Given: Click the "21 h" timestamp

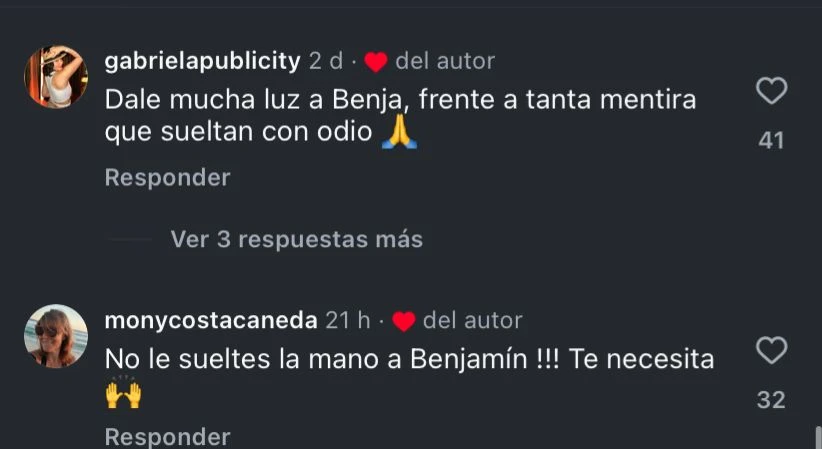Looking at the screenshot, I should tap(348, 321).
